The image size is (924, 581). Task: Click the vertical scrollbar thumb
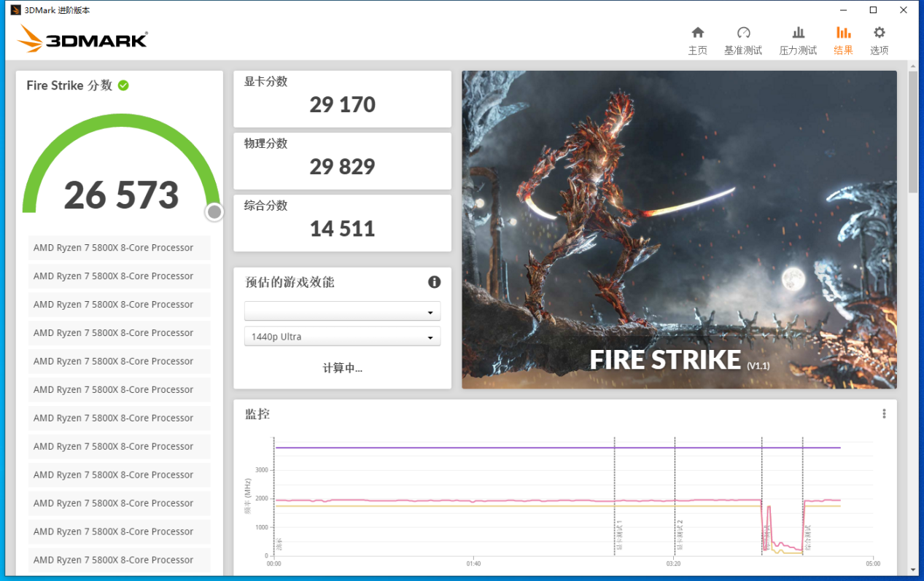913,132
